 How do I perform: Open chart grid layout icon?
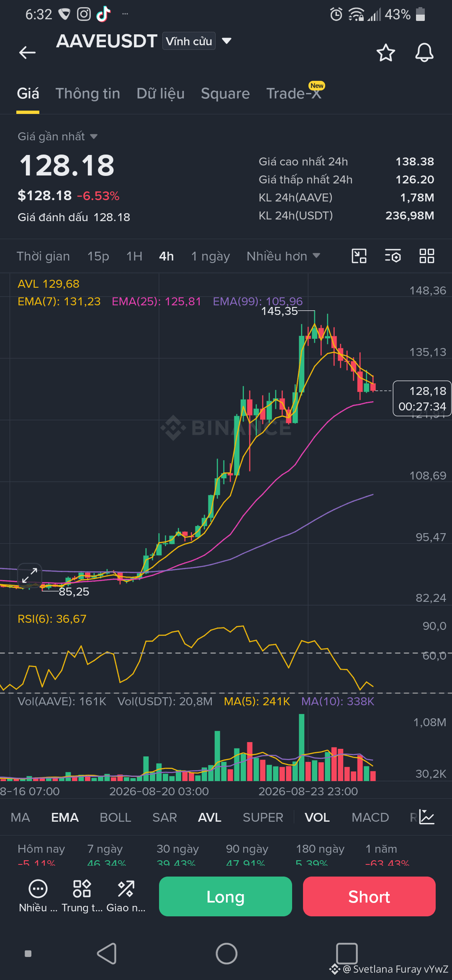point(426,256)
